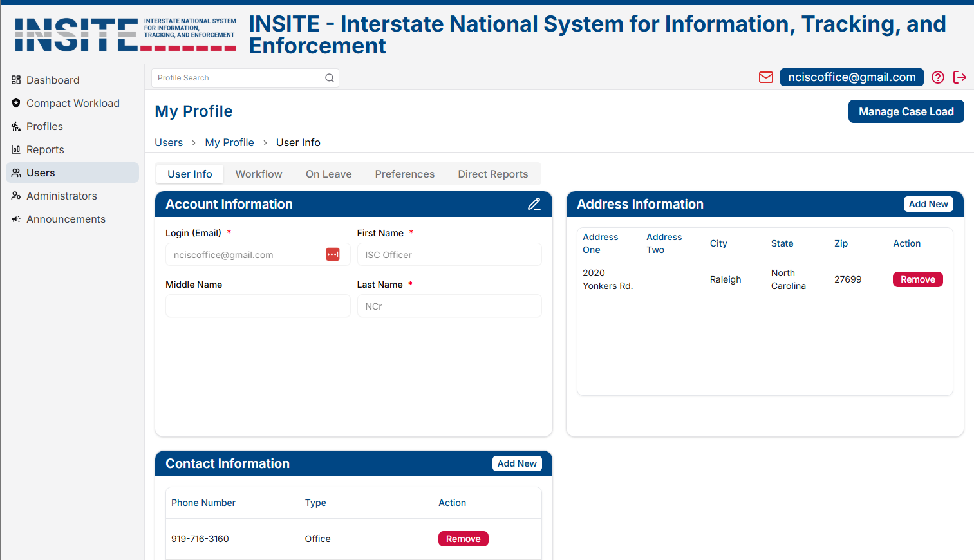Open Announcements in the sidebar
The image size is (974, 560).
coord(73,219)
